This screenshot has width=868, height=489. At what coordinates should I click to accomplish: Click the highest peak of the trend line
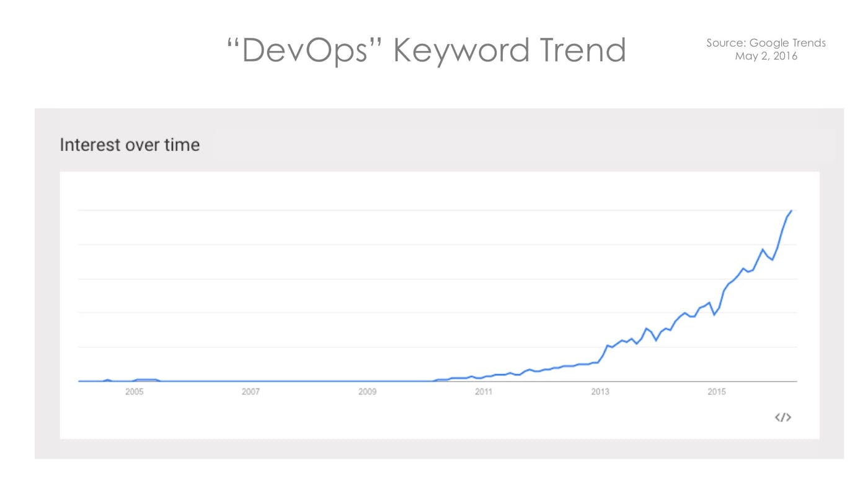coord(791,211)
